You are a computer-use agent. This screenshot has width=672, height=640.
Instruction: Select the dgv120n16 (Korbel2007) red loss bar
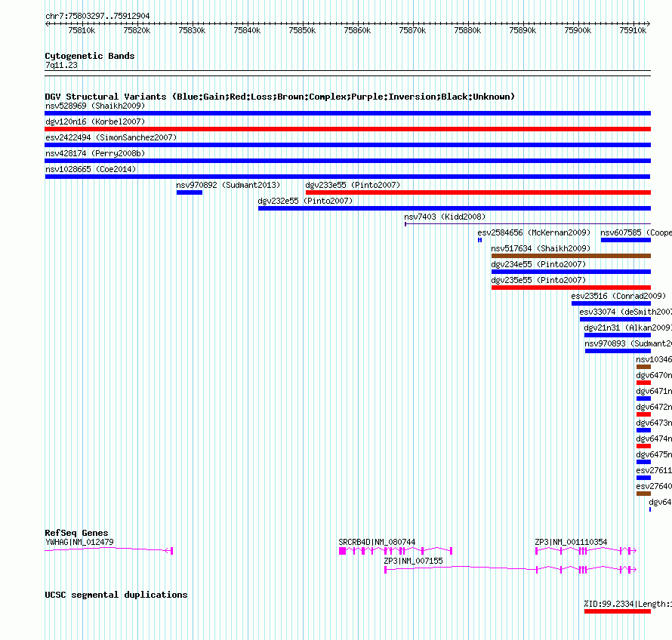pos(347,129)
